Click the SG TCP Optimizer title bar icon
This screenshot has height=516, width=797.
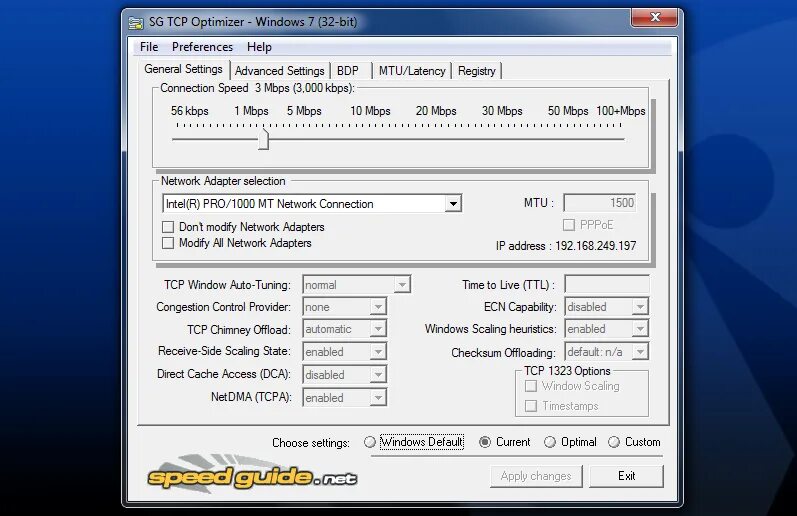coord(136,22)
